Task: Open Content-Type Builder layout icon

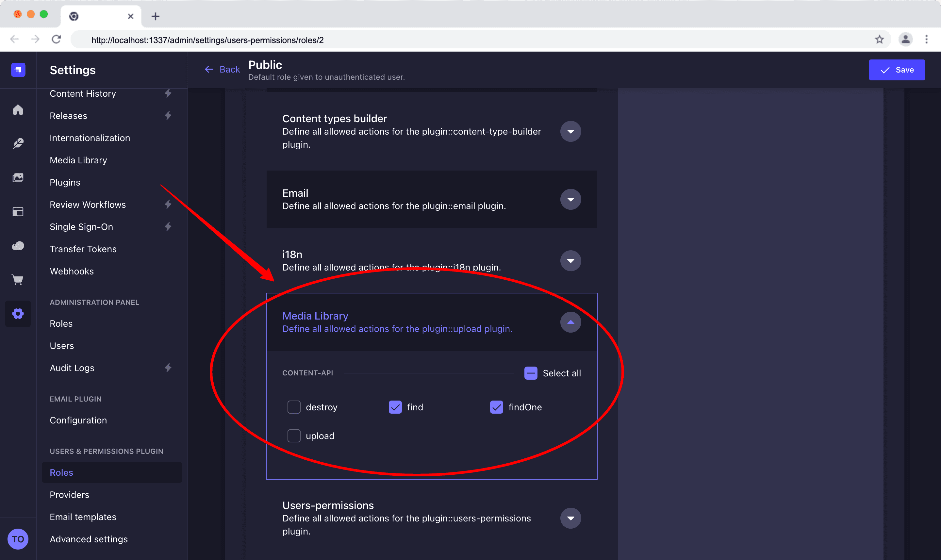Action: [x=18, y=212]
